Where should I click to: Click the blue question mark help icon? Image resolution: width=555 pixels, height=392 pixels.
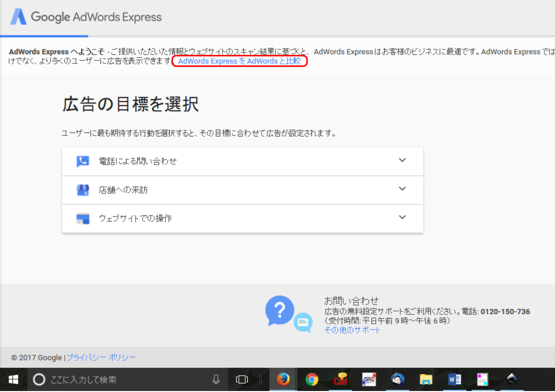click(279, 310)
